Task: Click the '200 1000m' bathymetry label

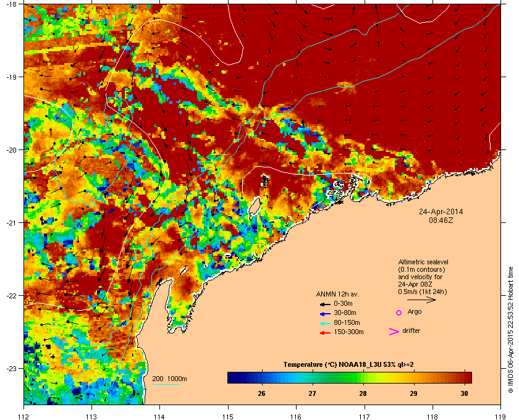Action: click(169, 379)
